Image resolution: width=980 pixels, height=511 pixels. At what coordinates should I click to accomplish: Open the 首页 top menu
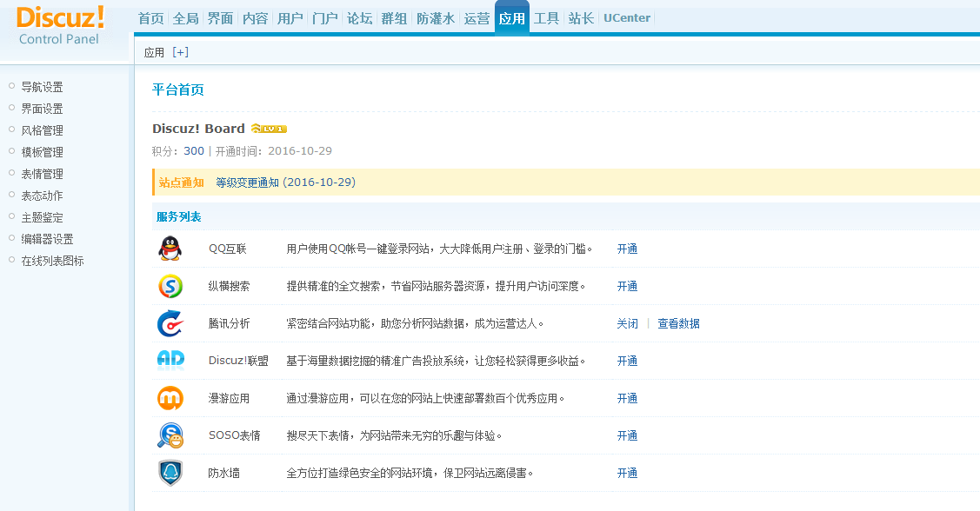pos(150,18)
